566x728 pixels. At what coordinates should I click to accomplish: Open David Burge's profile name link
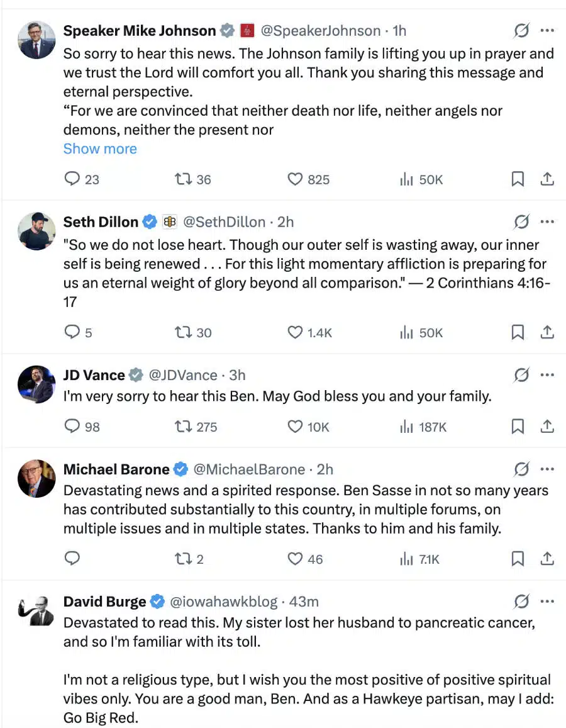[104, 602]
